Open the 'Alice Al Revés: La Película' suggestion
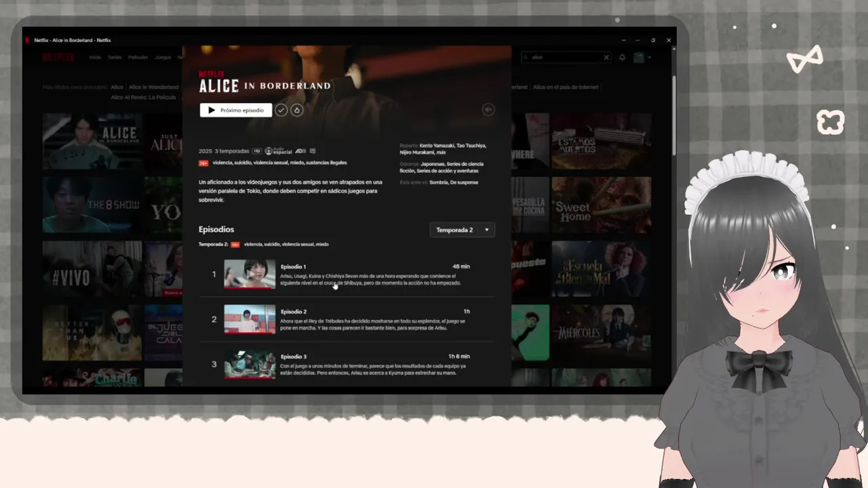Image resolution: width=868 pixels, height=488 pixels. pos(144,98)
